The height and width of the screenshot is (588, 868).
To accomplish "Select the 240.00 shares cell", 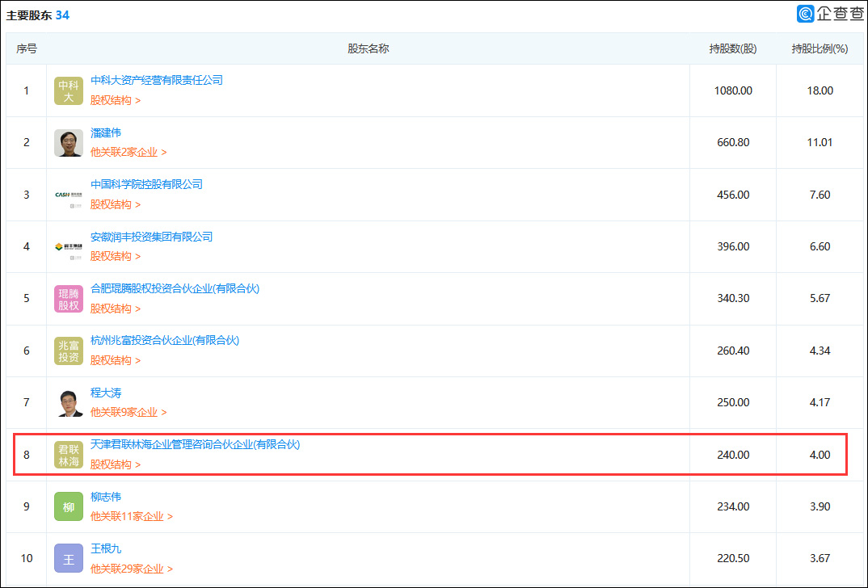I will 733,455.
